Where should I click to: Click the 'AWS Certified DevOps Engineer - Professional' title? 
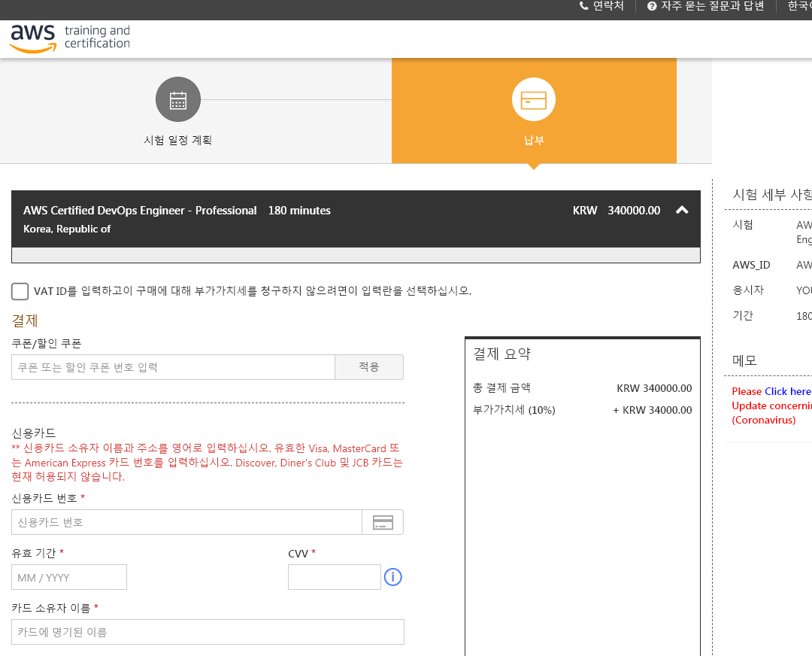140,211
